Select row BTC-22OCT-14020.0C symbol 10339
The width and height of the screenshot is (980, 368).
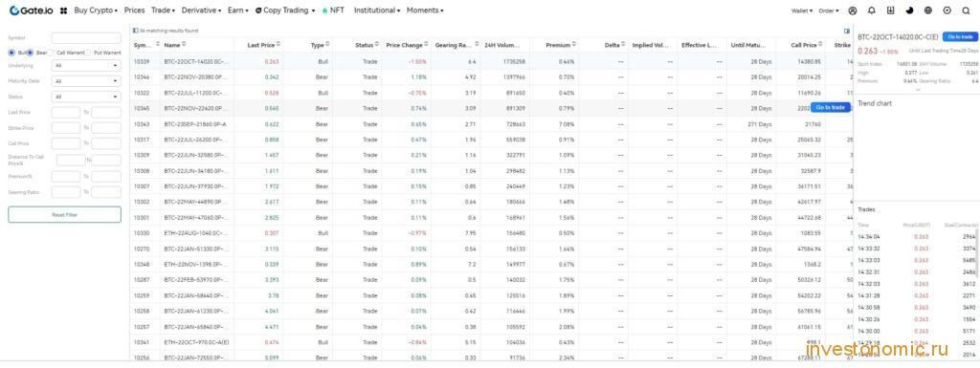click(491, 62)
